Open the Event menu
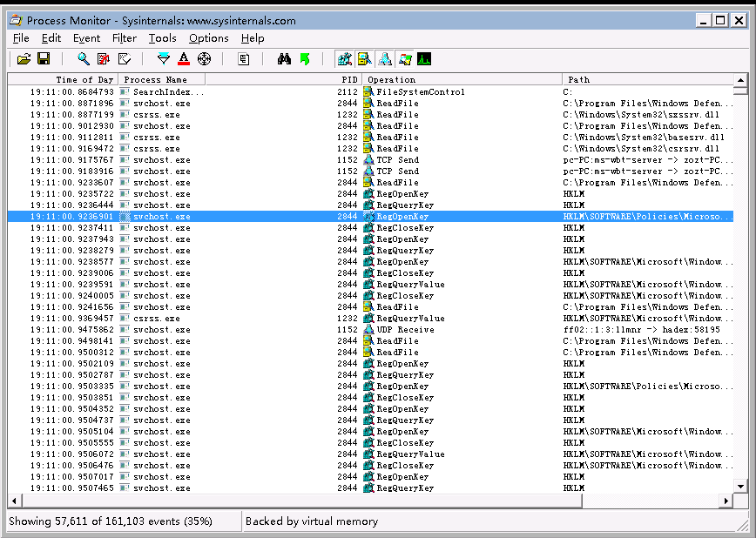The width and height of the screenshot is (756, 538). 87,38
